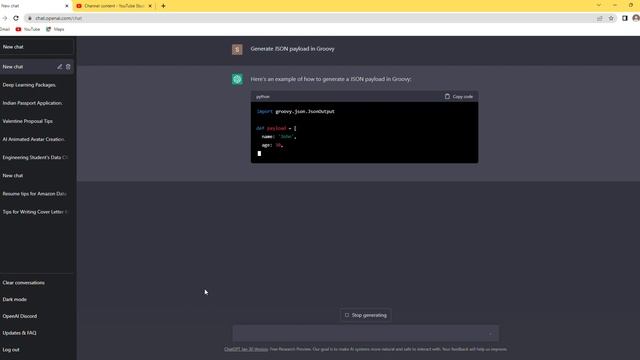Click the user avatar beside the Groovy prompt
Screen dimensions: 640x360
[x=237, y=49]
